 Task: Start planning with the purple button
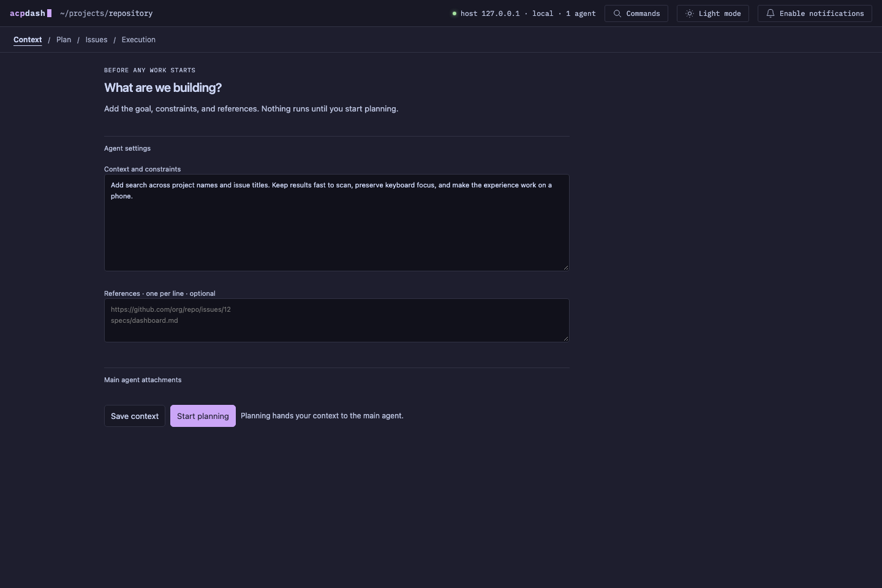pos(203,416)
